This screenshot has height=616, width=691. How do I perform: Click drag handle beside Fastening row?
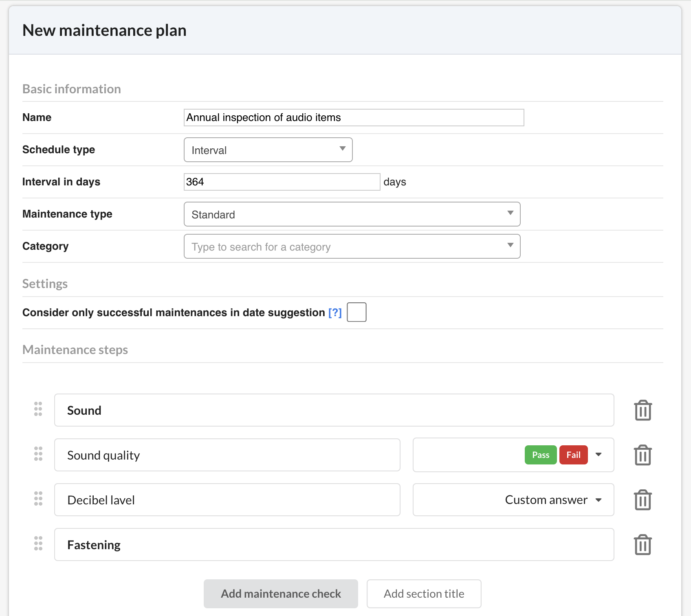pos(38,543)
